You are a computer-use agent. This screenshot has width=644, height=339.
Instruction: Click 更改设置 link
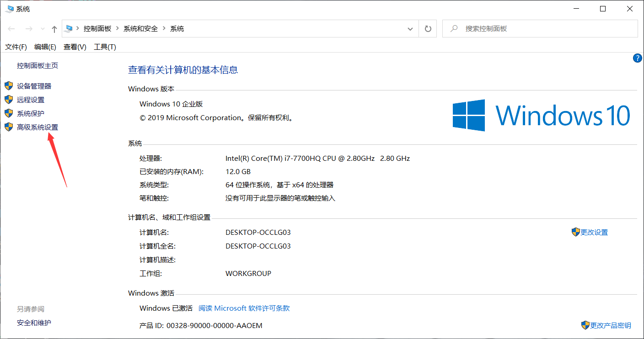point(594,232)
